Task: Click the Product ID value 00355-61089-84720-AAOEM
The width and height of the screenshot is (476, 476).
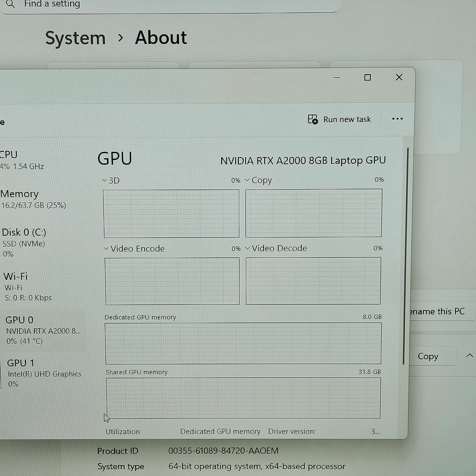Action: click(x=223, y=451)
